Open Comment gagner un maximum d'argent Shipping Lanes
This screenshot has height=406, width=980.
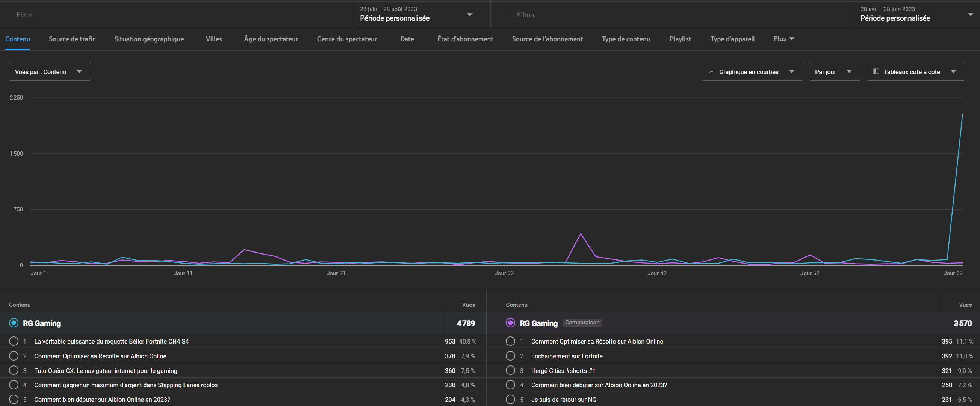(x=126, y=385)
